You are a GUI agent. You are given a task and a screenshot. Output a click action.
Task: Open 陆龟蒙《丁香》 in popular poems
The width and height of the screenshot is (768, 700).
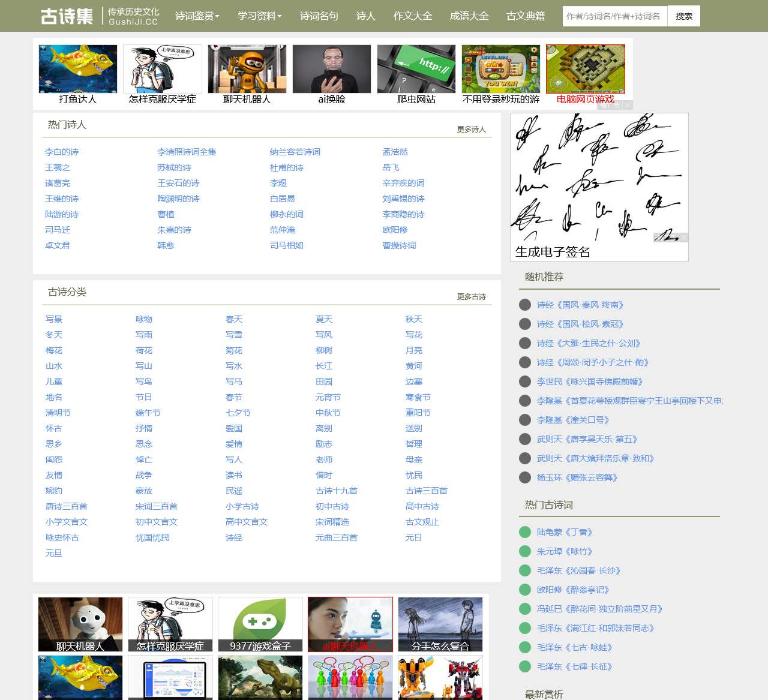pyautogui.click(x=565, y=532)
